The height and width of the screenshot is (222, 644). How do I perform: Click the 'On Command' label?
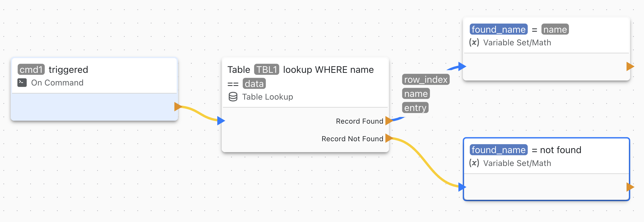coord(57,83)
